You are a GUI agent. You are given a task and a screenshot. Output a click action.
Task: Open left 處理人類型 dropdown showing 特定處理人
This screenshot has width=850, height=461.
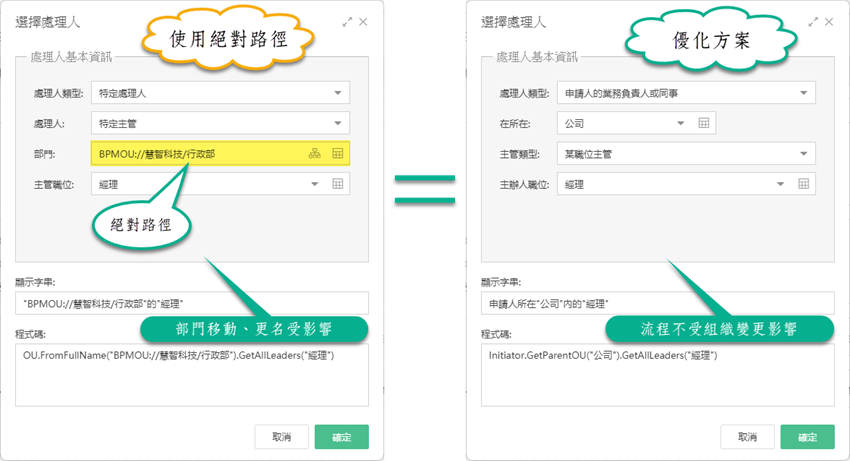[220, 93]
